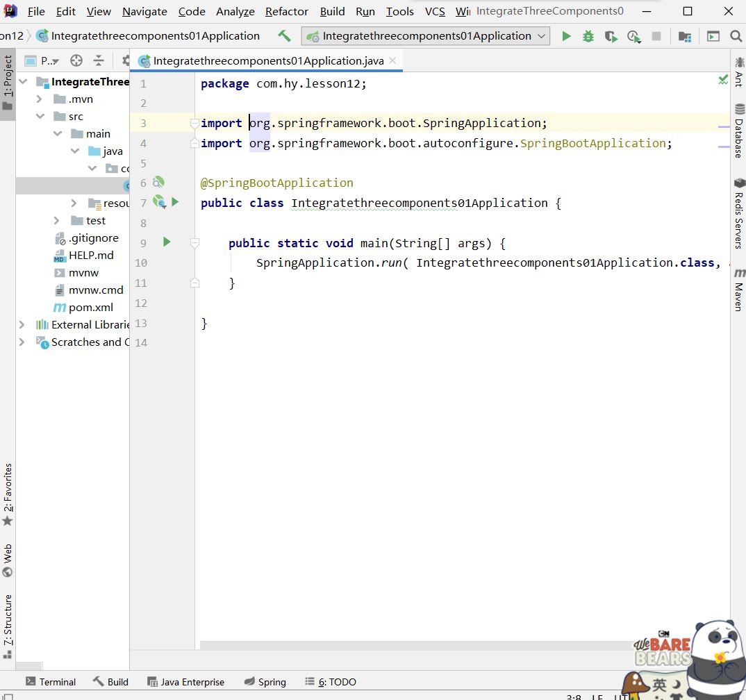Click the run gutter arrow on line 7
The width and height of the screenshot is (746, 700).
tap(175, 201)
